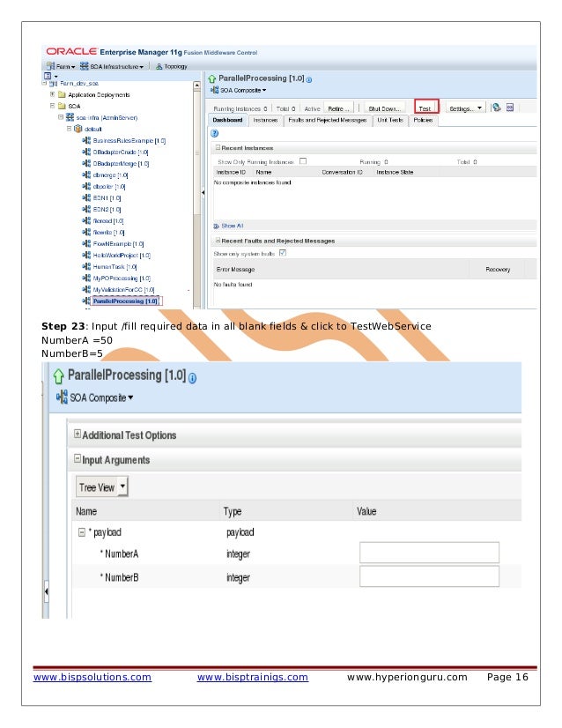Collapse the Input Arguments section
The width and height of the screenshot is (562, 728).
pyautogui.click(x=78, y=458)
